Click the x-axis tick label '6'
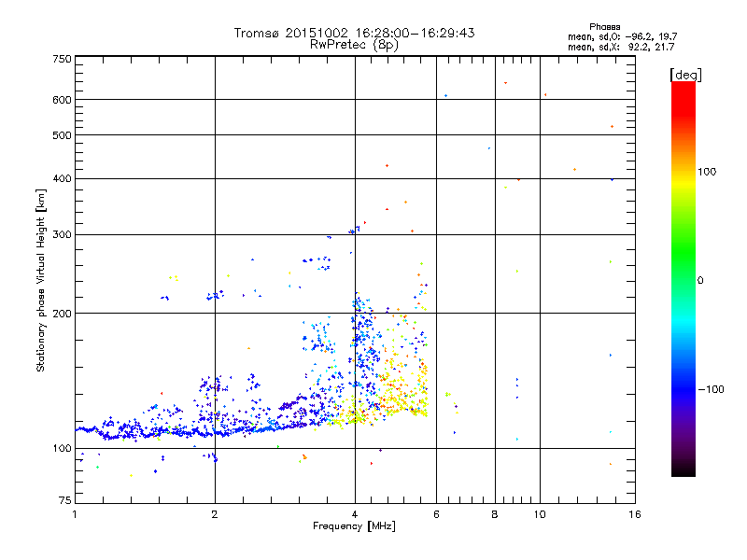 (436, 514)
